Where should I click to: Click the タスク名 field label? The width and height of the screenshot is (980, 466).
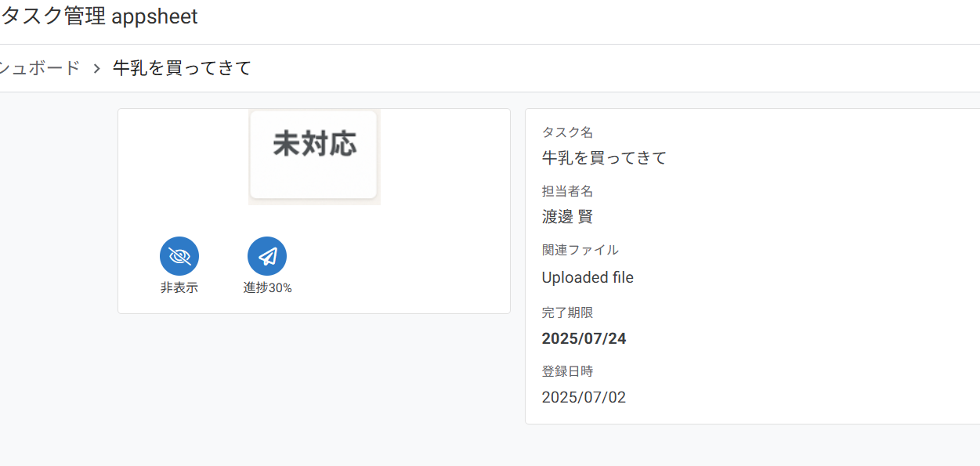567,132
